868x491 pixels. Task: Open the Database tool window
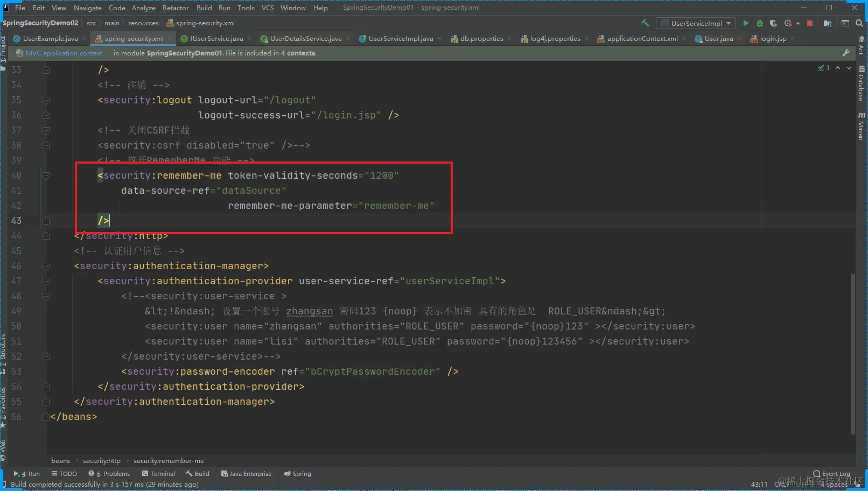(862, 83)
